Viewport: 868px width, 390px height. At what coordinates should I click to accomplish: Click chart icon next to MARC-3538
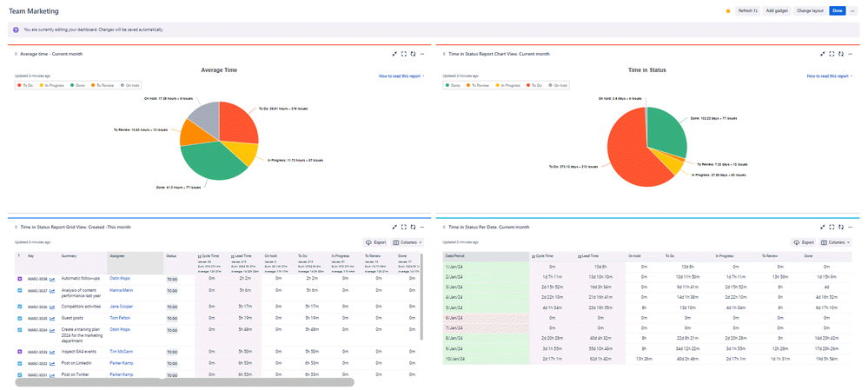(53, 279)
